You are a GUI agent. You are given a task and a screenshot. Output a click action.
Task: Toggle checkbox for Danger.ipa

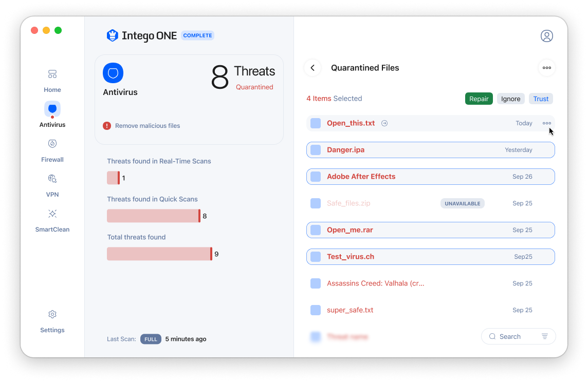[316, 150]
